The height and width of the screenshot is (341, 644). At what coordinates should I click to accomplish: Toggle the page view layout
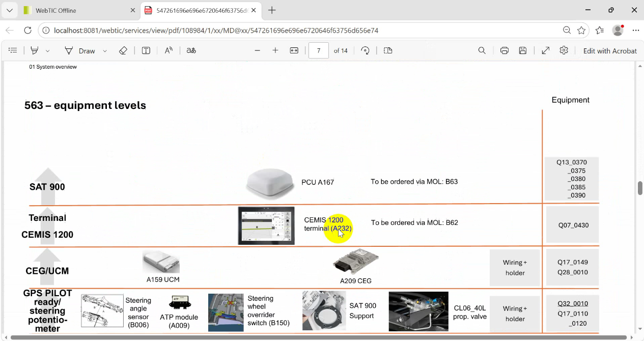[388, 50]
